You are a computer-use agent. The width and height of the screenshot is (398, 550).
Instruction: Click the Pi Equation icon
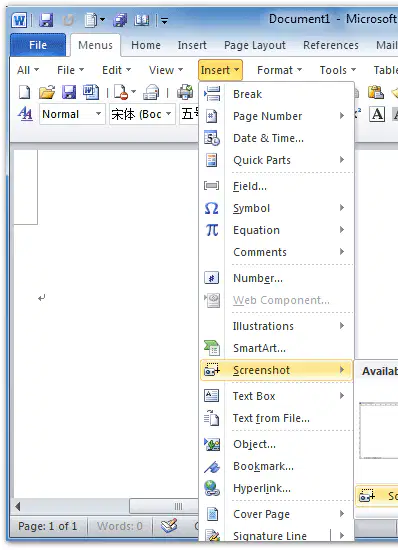(x=212, y=230)
